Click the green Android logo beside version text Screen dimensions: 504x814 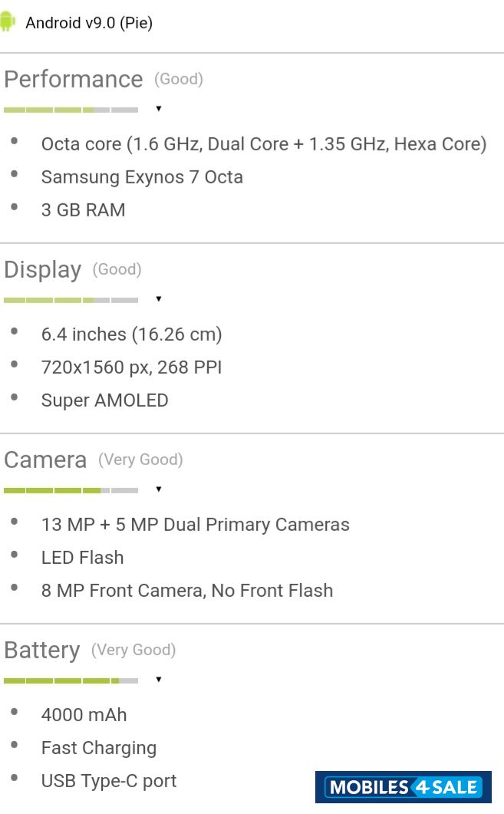pos(12,22)
